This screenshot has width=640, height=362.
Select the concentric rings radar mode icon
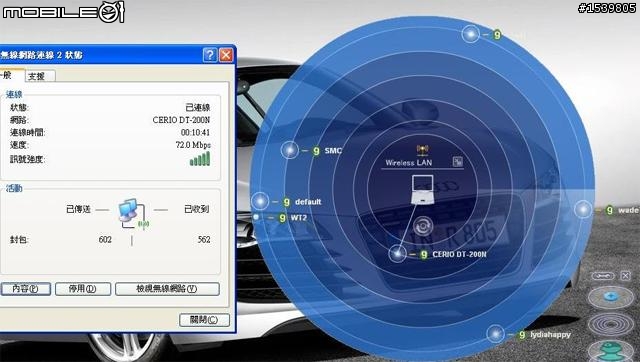point(611,324)
